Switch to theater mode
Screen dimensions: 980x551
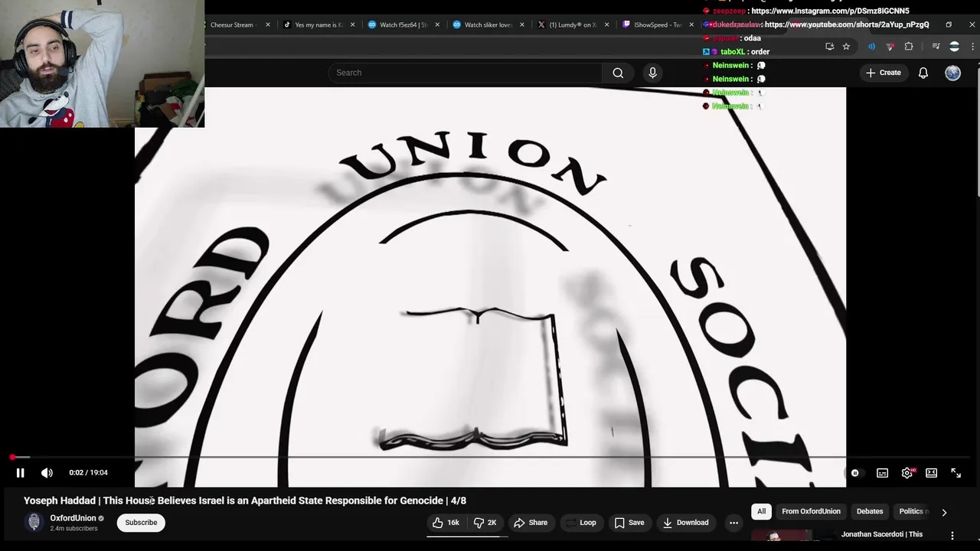pos(931,473)
